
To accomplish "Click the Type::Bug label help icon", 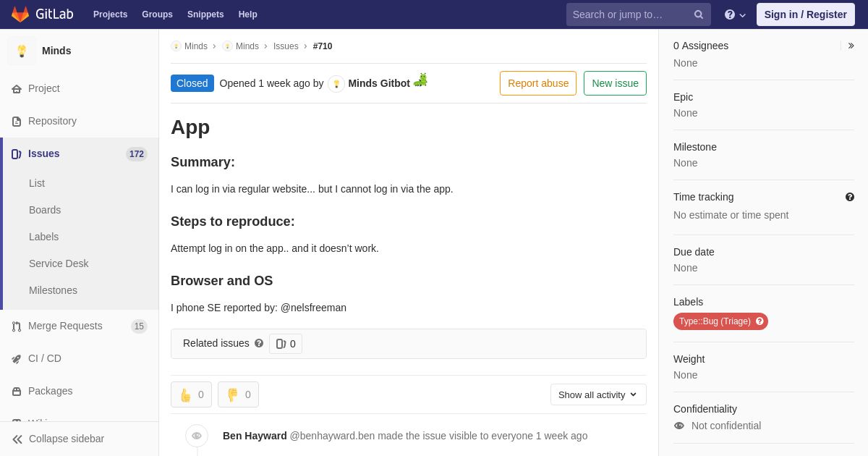I will pyautogui.click(x=759, y=321).
